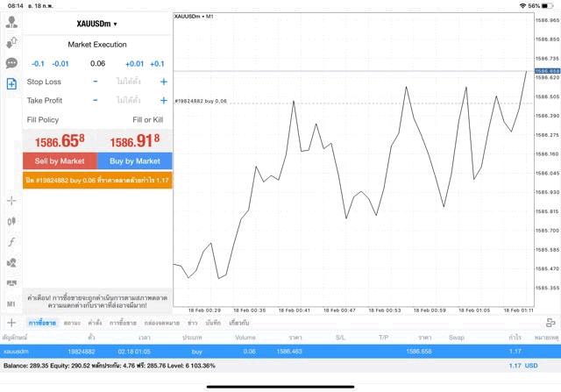Click Sell by Market
Image resolution: width=561 pixels, height=392 pixels.
60,161
